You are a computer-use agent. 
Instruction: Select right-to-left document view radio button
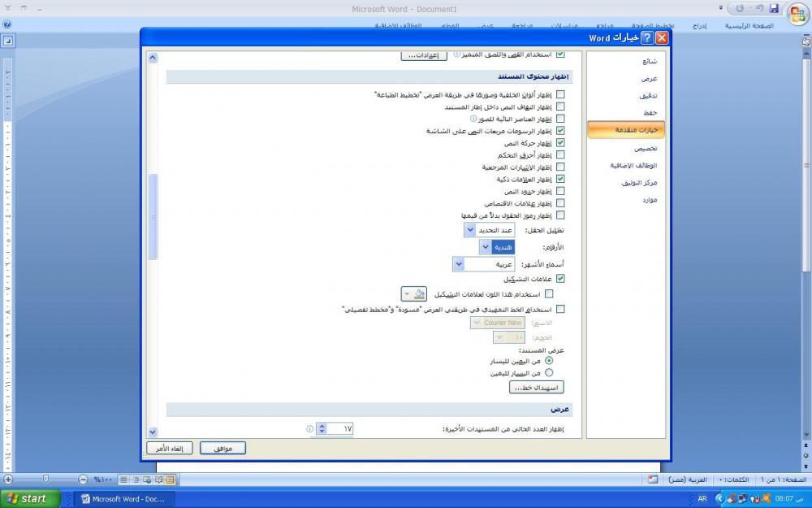[549, 360]
